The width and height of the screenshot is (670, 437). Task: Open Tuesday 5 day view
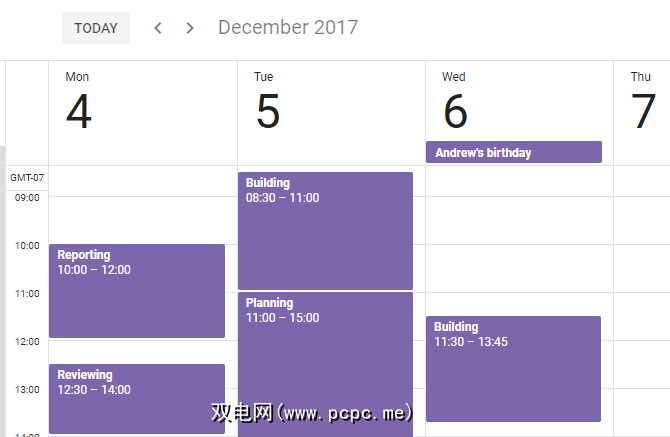pos(267,110)
